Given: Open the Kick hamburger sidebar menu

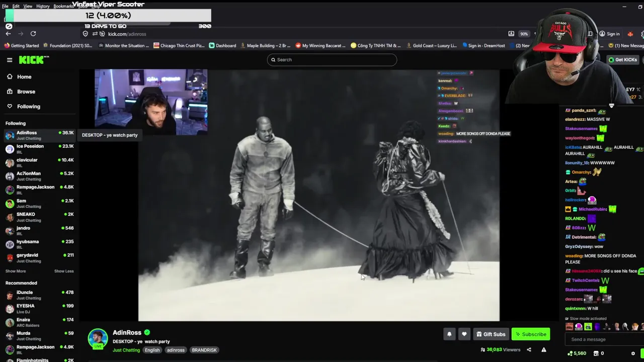Looking at the screenshot, I should click(x=10, y=60).
